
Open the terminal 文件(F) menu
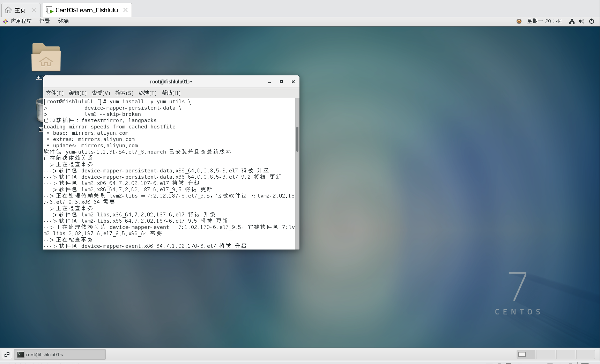55,93
